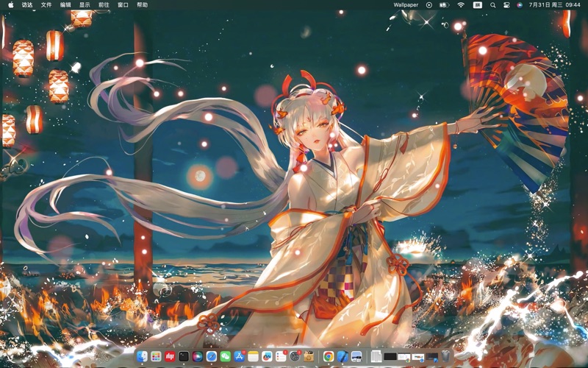The width and height of the screenshot is (588, 368).
Task: Click the Wallpaper menu bar item
Action: [x=406, y=5]
